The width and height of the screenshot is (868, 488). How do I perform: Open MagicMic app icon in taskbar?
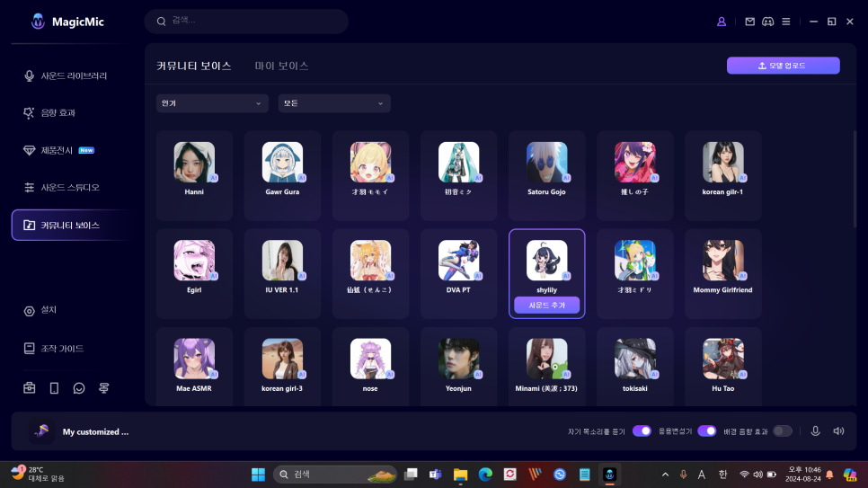[609, 475]
